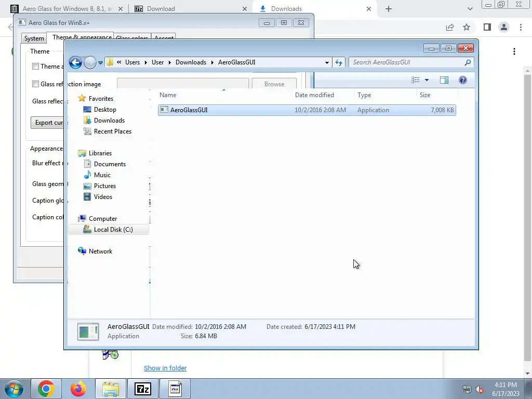
Task: Select the AeroGlassGUI application file
Action: [307, 110]
